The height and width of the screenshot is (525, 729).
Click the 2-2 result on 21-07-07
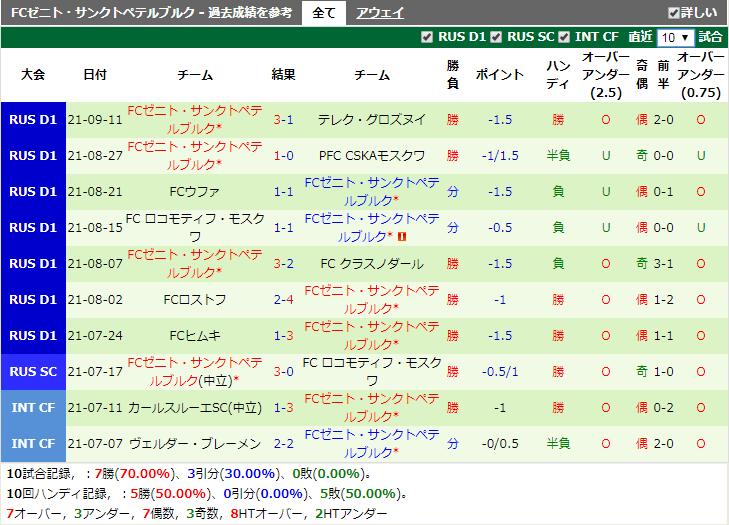pos(283,444)
